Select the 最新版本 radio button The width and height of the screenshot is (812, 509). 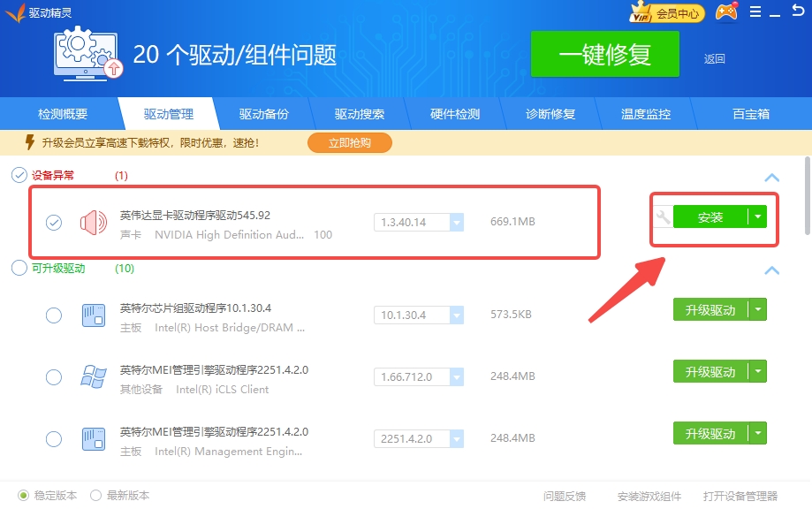(96, 496)
